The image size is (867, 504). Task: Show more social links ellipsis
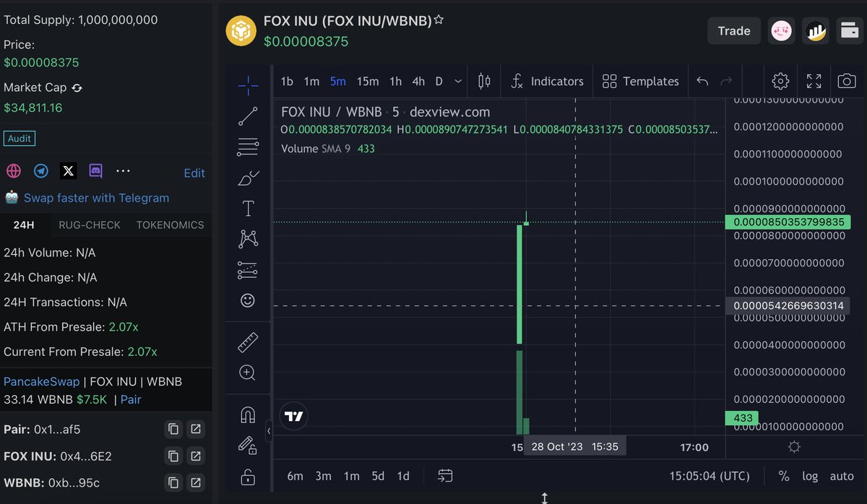[123, 171]
